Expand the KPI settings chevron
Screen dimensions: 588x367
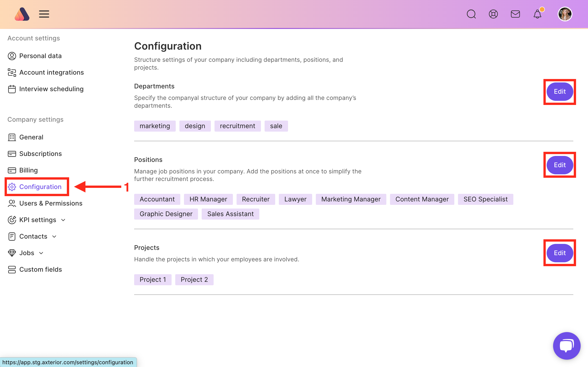(x=63, y=220)
